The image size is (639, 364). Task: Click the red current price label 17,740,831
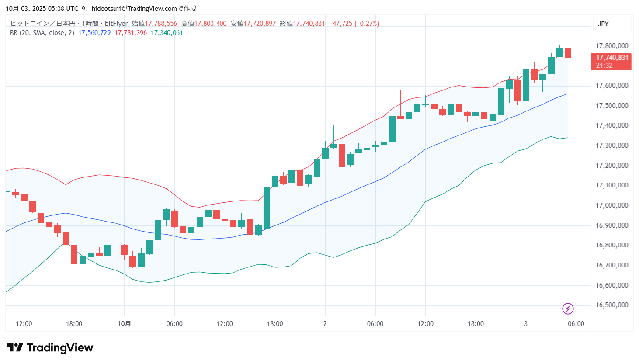[x=612, y=58]
